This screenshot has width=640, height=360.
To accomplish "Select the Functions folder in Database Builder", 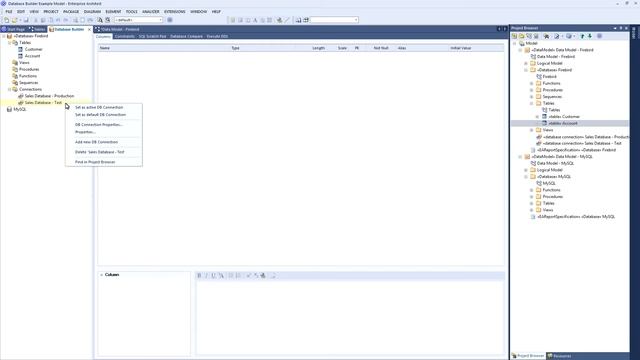I will (x=28, y=76).
